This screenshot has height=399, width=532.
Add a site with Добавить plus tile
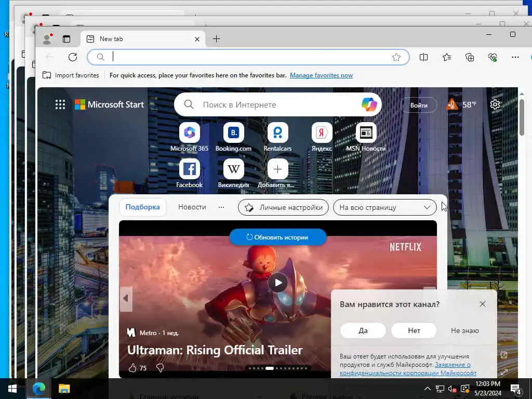277,174
